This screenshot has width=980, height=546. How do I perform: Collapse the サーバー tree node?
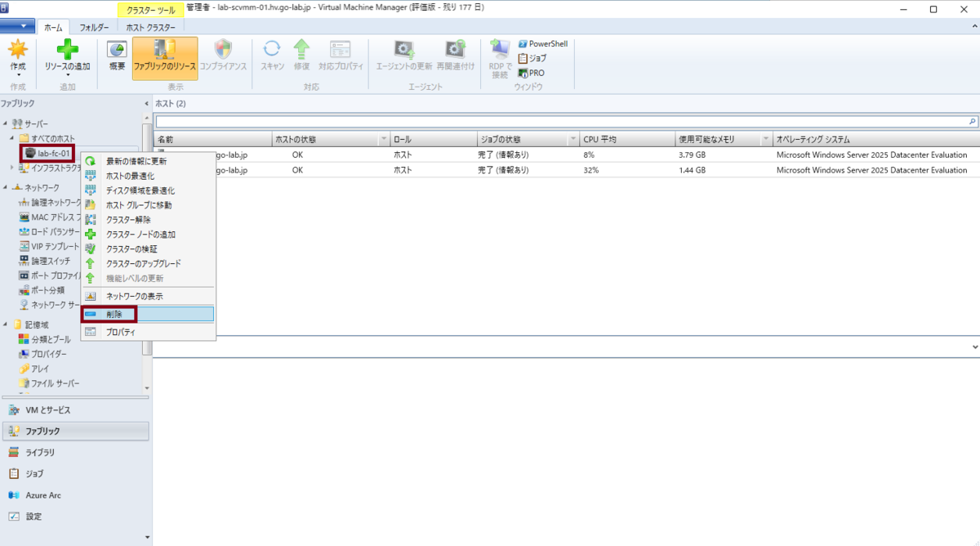6,123
